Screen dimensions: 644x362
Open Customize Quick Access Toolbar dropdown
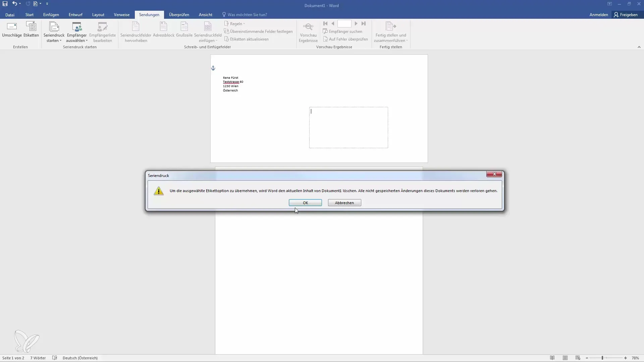(x=47, y=4)
